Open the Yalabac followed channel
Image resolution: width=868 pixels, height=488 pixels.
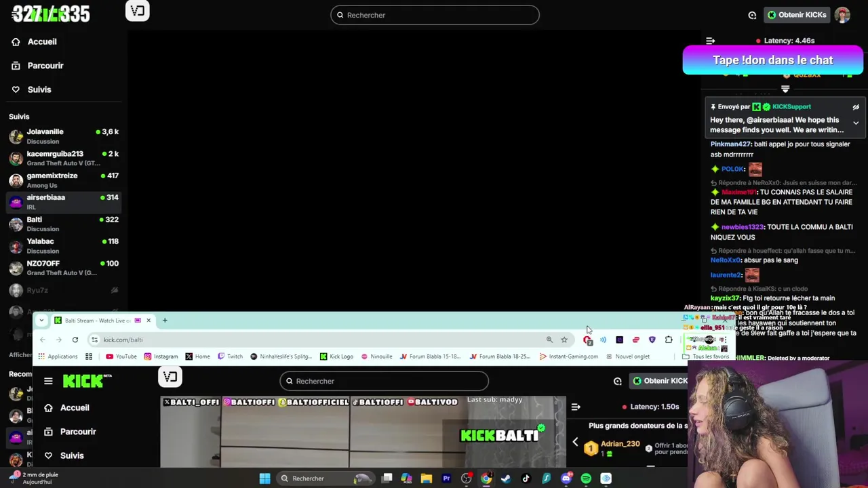[x=64, y=245]
